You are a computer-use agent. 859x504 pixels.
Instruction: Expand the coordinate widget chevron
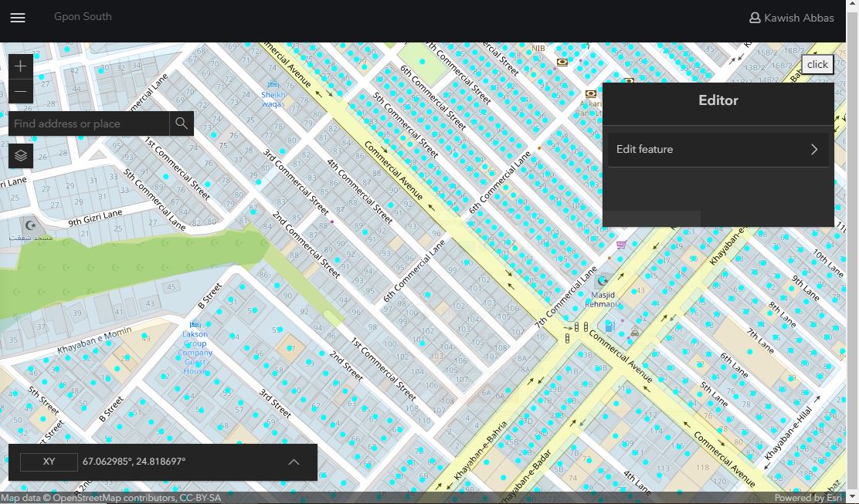coord(294,462)
